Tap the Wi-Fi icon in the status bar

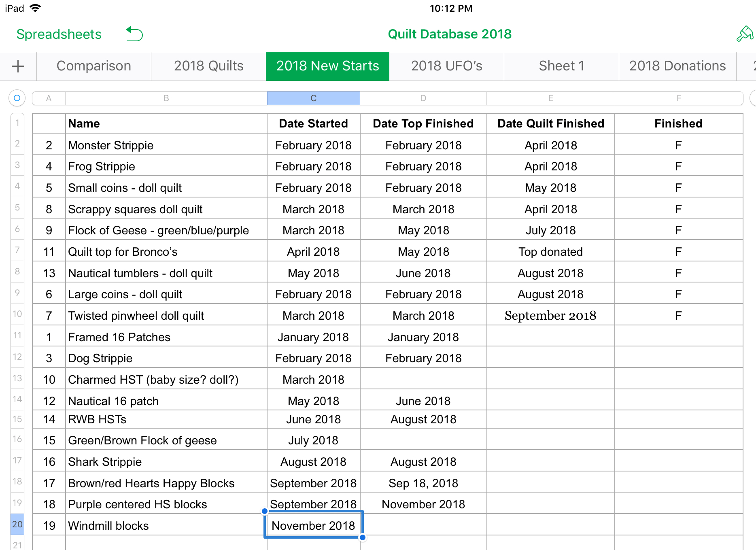(36, 8)
